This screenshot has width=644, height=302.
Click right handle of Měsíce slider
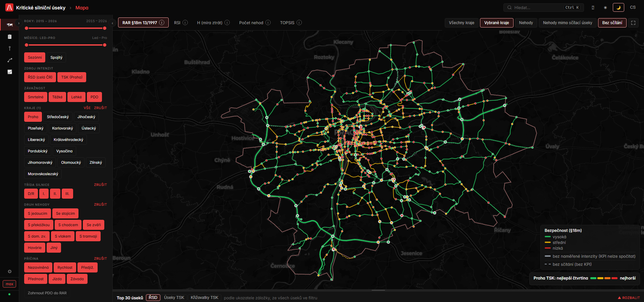[x=105, y=45]
